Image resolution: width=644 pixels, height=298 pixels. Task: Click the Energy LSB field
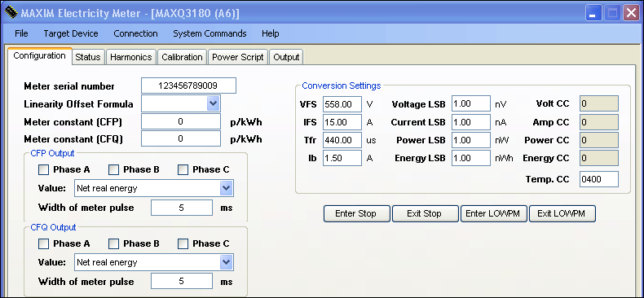coord(471,158)
